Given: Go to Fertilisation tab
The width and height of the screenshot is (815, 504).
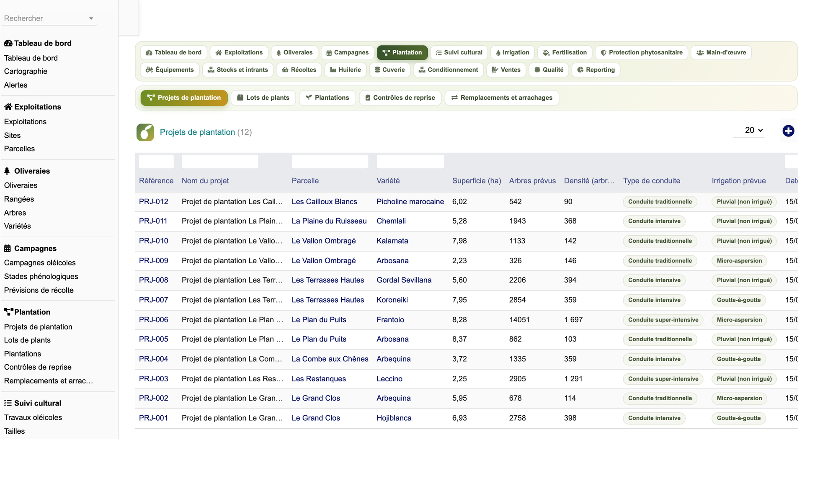Looking at the screenshot, I should coord(565,53).
